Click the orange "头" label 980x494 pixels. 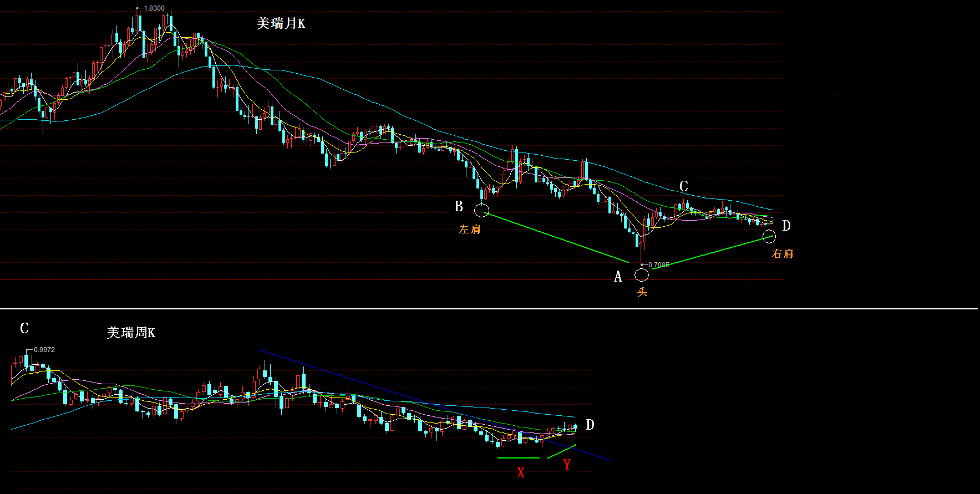point(642,292)
